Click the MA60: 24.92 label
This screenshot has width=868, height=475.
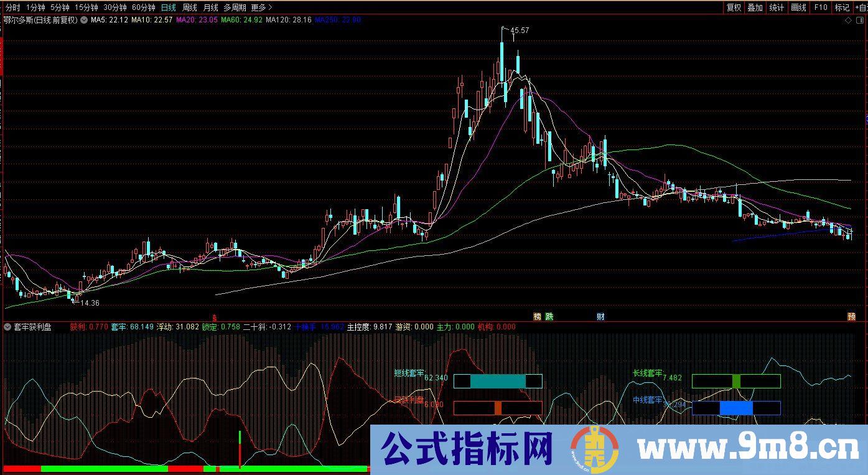242,20
